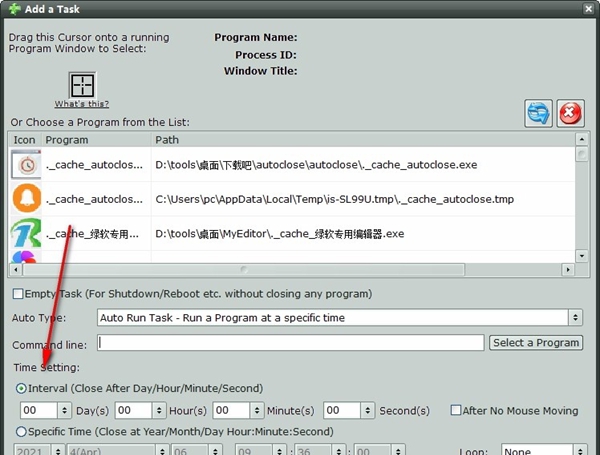Click the Second(s) value field

[342, 411]
